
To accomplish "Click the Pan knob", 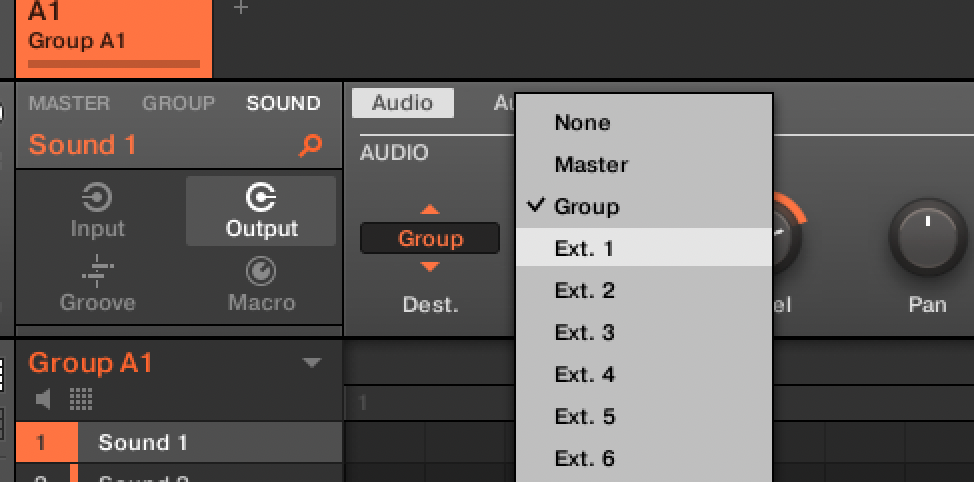I will pos(927,236).
